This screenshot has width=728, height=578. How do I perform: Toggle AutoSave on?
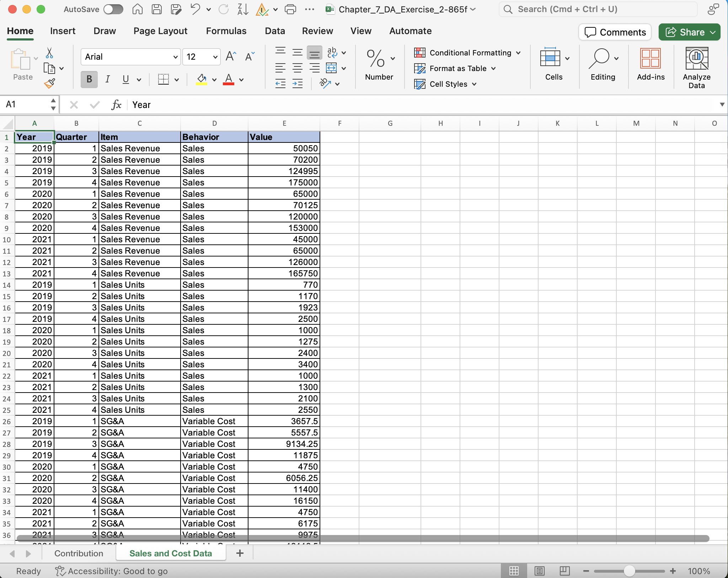pos(113,9)
